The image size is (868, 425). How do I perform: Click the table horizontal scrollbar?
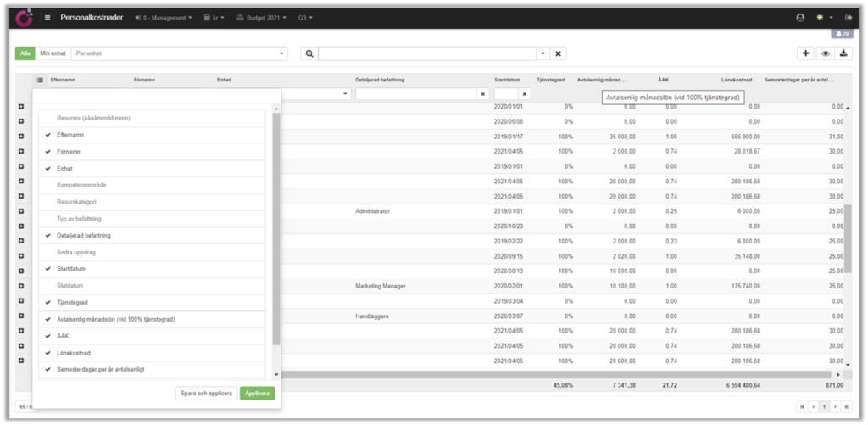pos(556,375)
